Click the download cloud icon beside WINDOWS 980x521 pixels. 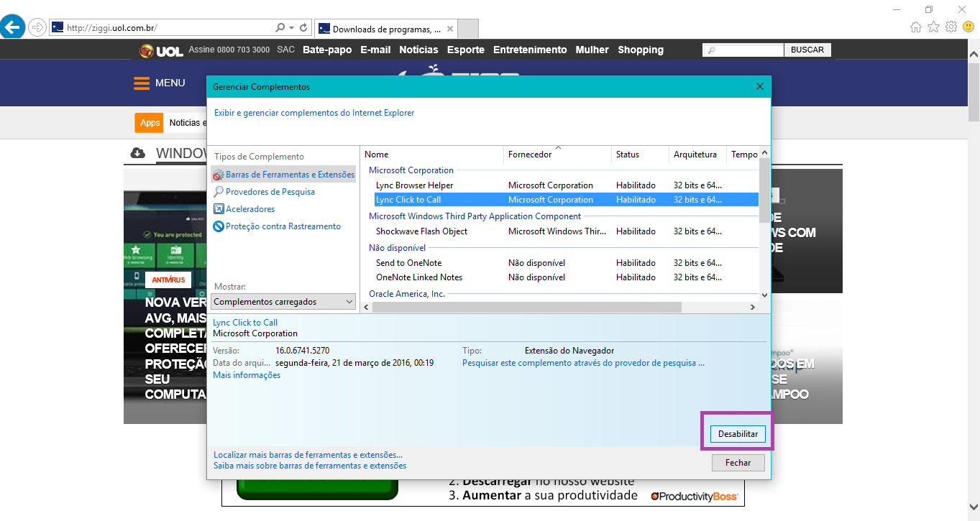(x=137, y=153)
